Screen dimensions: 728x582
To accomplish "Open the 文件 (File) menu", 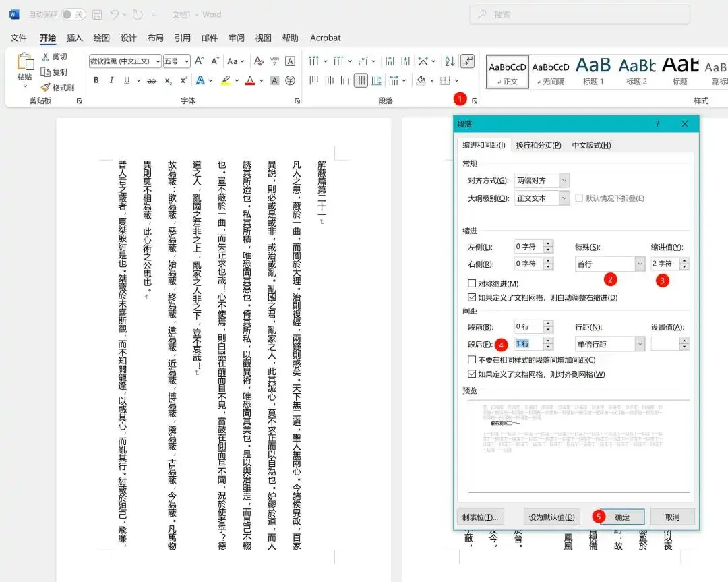I will coord(19,38).
